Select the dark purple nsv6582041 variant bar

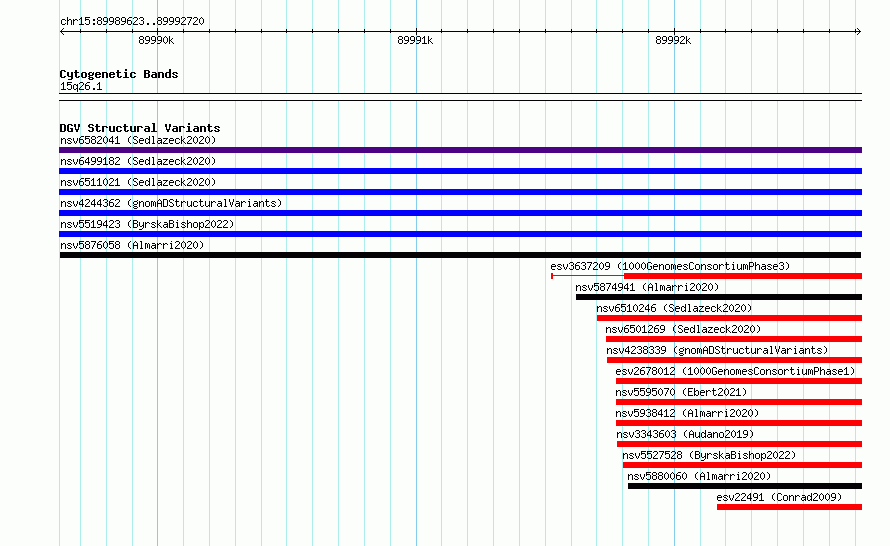click(460, 150)
